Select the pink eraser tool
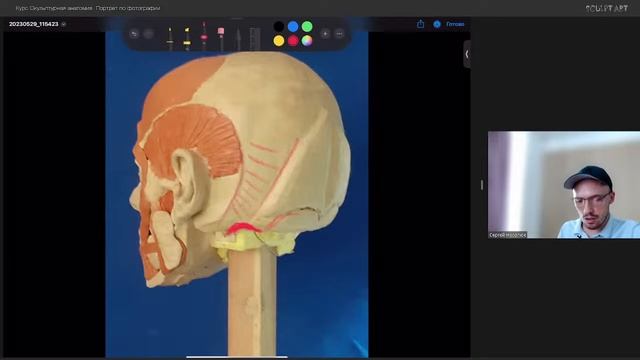Viewport: 640px width, 360px height. [x=221, y=39]
